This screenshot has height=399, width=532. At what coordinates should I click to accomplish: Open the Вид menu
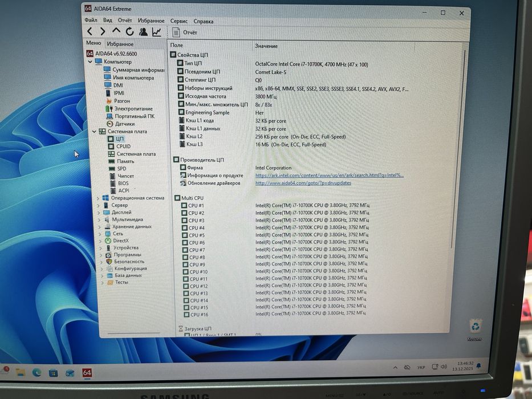click(108, 21)
